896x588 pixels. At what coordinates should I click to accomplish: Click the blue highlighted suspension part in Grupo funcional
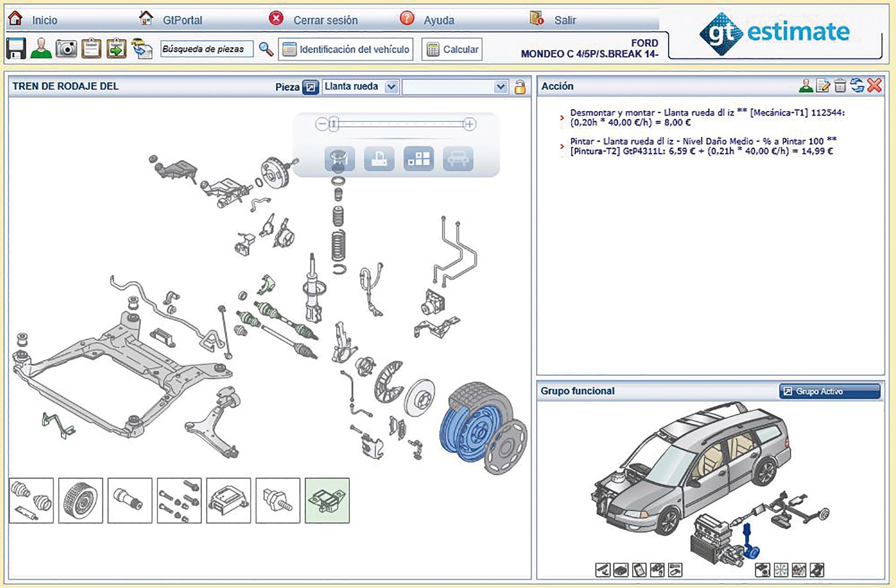point(750,542)
